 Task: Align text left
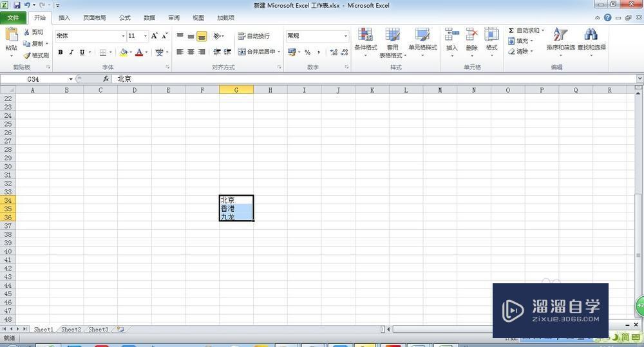[180, 52]
